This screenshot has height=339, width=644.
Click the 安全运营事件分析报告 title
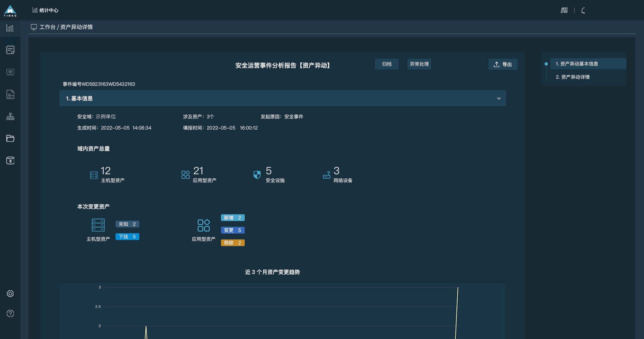coord(283,65)
